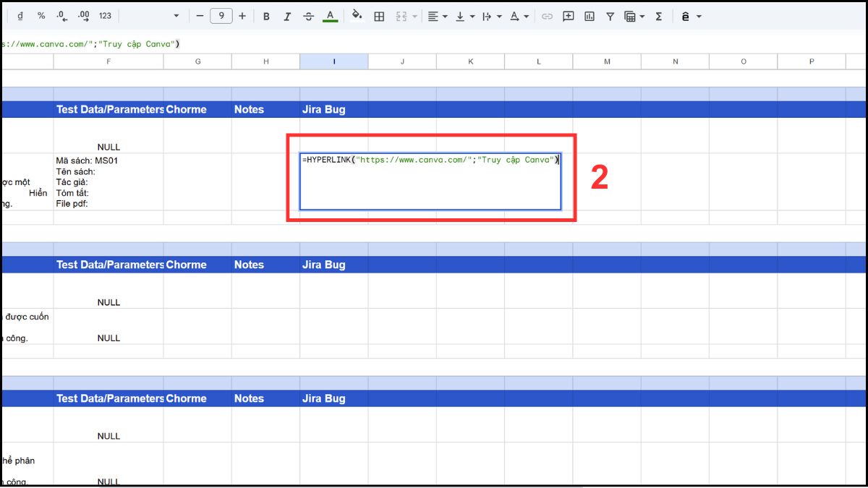Screen dimensions: 868x488
Task: Increase decimal places
Action: pos(85,15)
